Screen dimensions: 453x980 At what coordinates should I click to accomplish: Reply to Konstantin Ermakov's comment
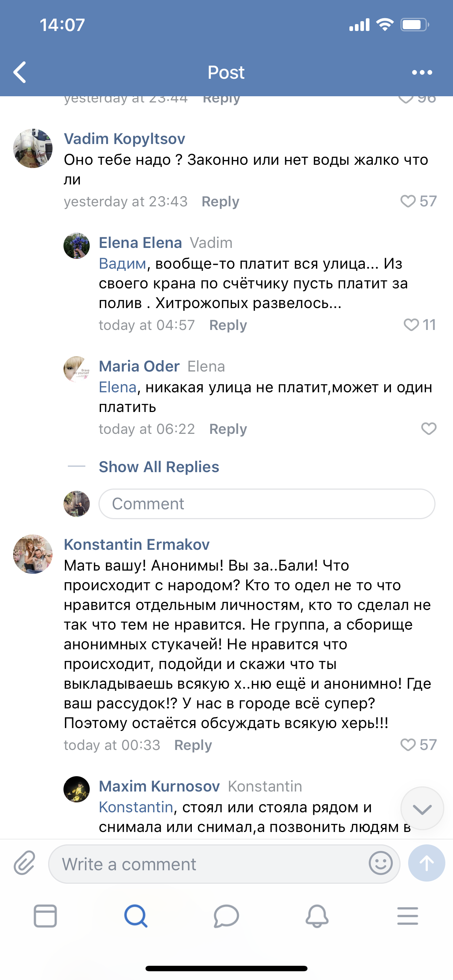click(x=193, y=745)
